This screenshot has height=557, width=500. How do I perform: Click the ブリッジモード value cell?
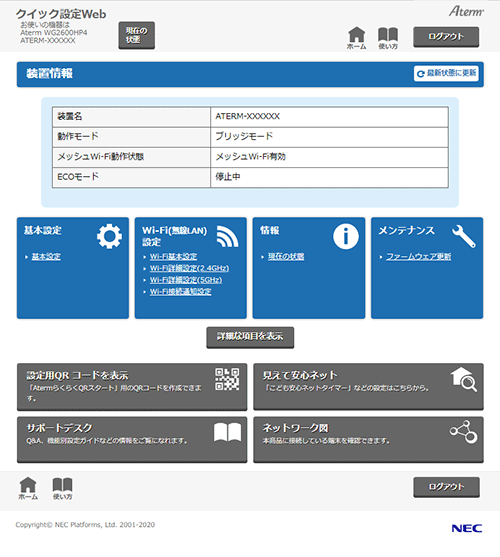[329, 137]
